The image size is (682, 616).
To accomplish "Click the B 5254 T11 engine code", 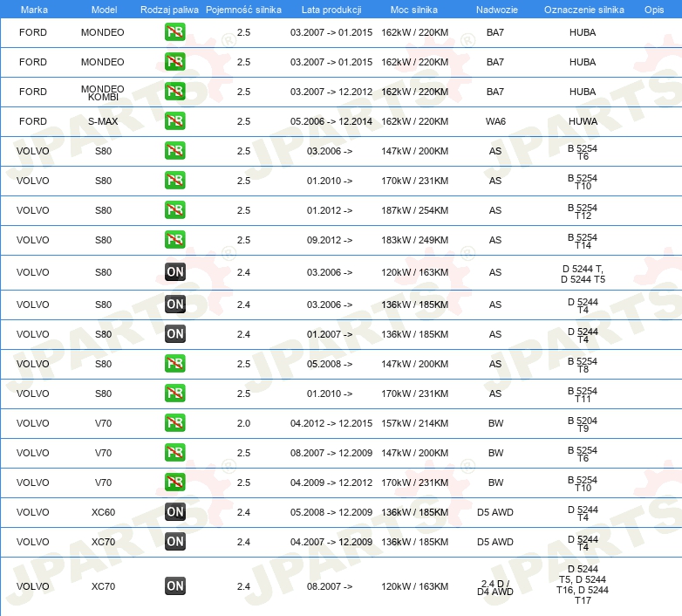I will pos(583,394).
